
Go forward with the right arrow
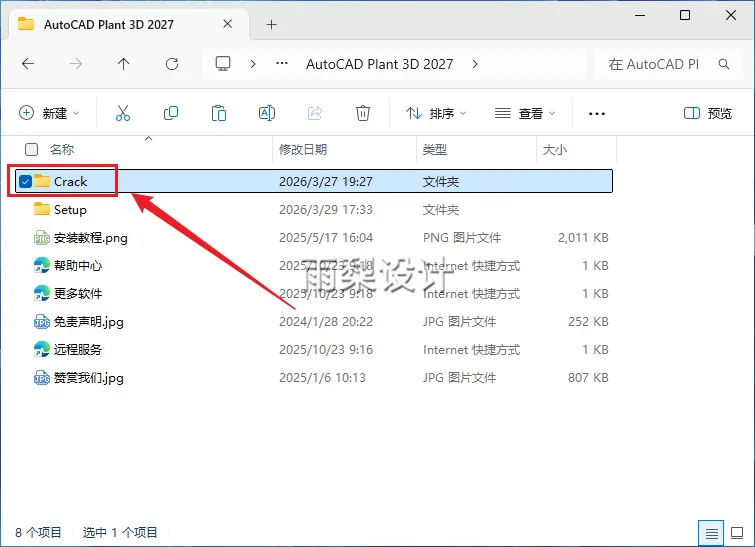tap(76, 64)
